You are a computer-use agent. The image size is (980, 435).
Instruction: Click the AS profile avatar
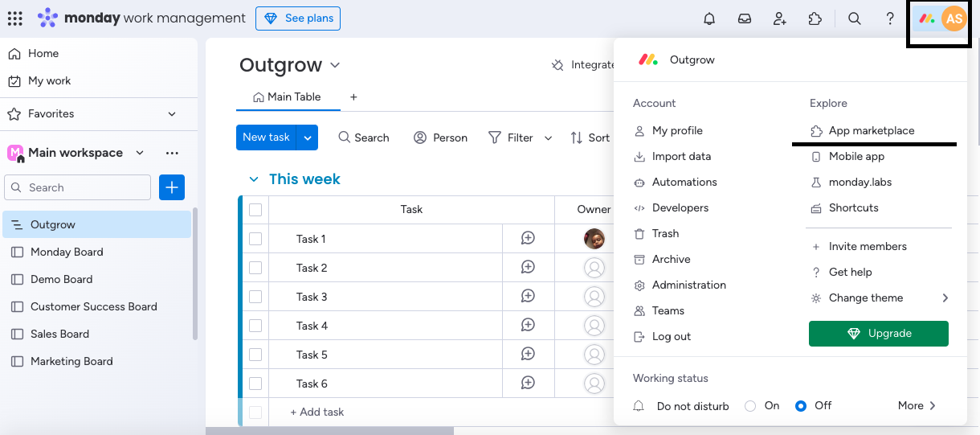click(x=954, y=18)
